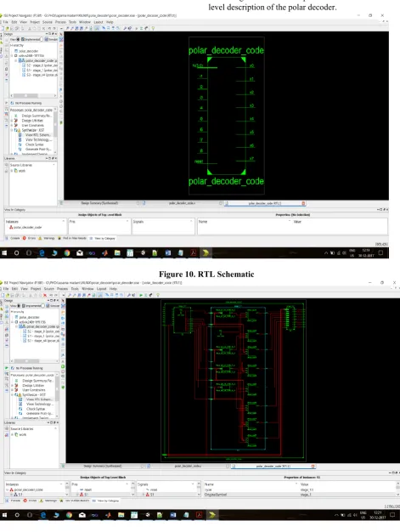Select polar_decoder project in lower hierarchy
Image resolution: width=400 pixels, height=532 pixels.
29,317
